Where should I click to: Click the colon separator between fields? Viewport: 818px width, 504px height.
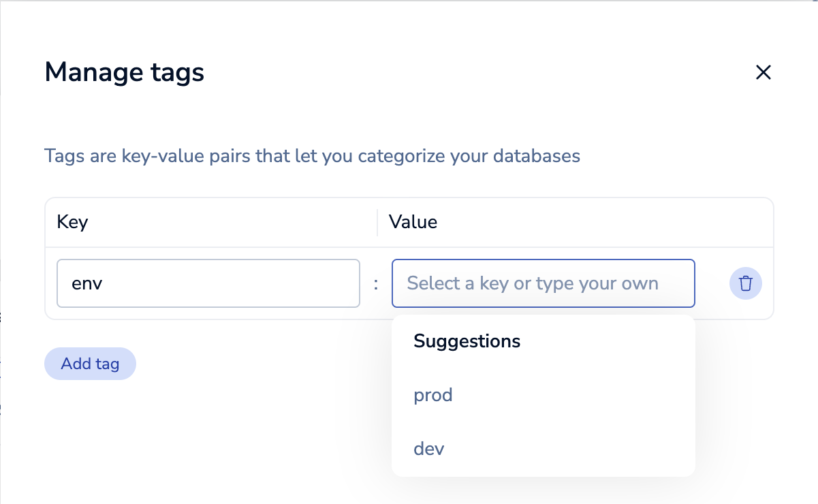point(376,284)
